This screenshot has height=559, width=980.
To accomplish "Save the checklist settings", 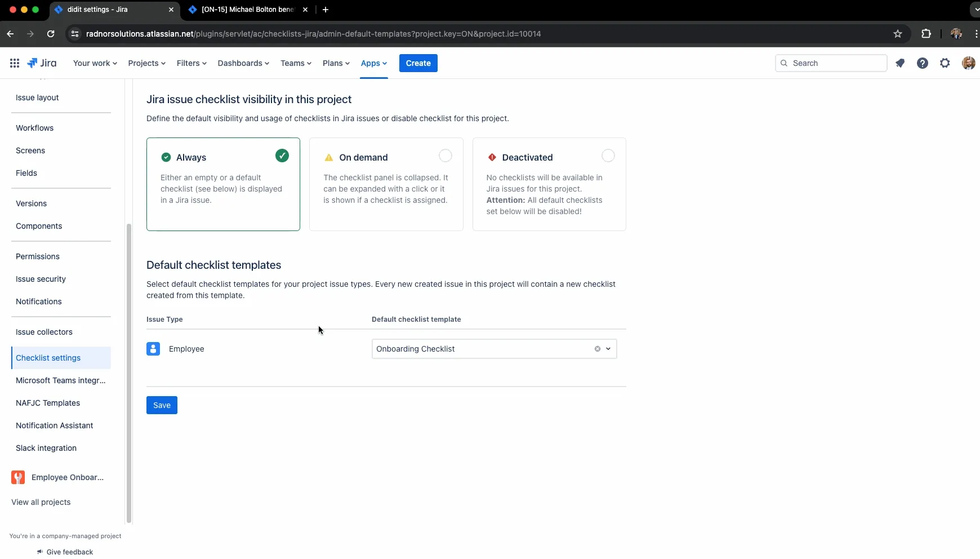I will (162, 405).
